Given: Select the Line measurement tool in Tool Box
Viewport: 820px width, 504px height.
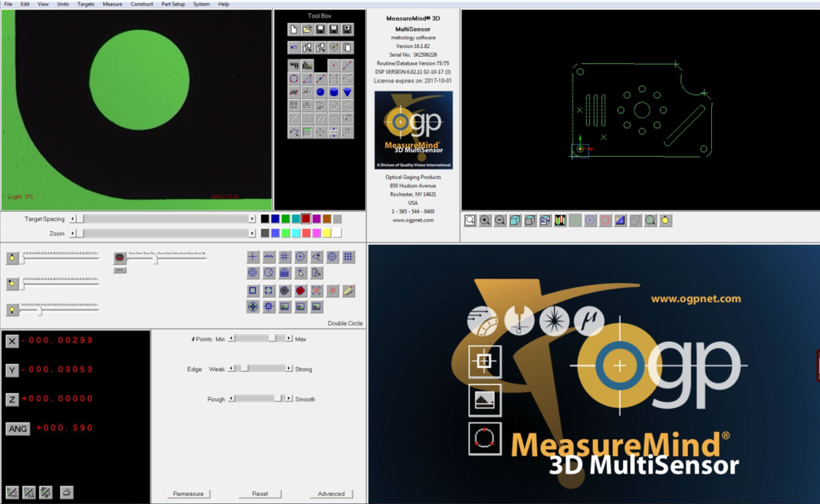Looking at the screenshot, I should (347, 65).
